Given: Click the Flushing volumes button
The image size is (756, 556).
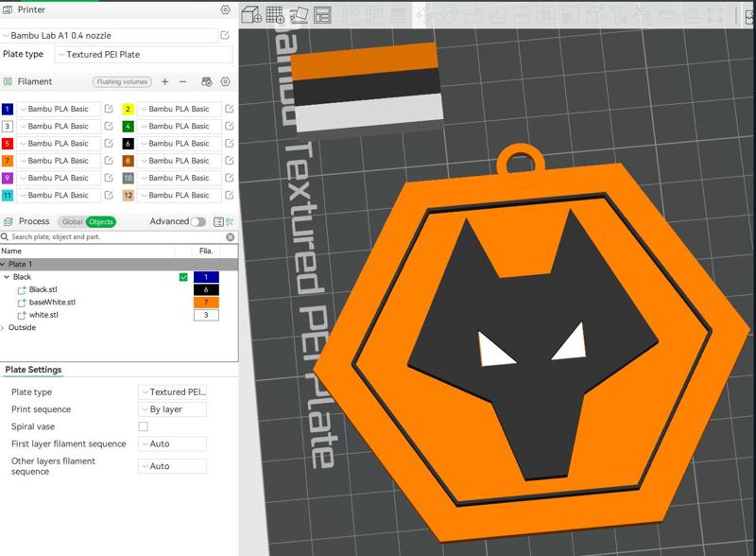Looking at the screenshot, I should pos(121,81).
